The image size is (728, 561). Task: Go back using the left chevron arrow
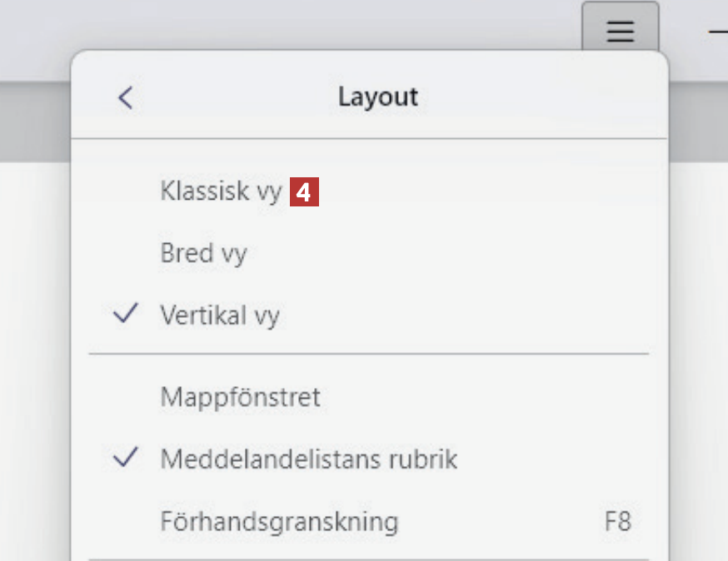click(125, 97)
